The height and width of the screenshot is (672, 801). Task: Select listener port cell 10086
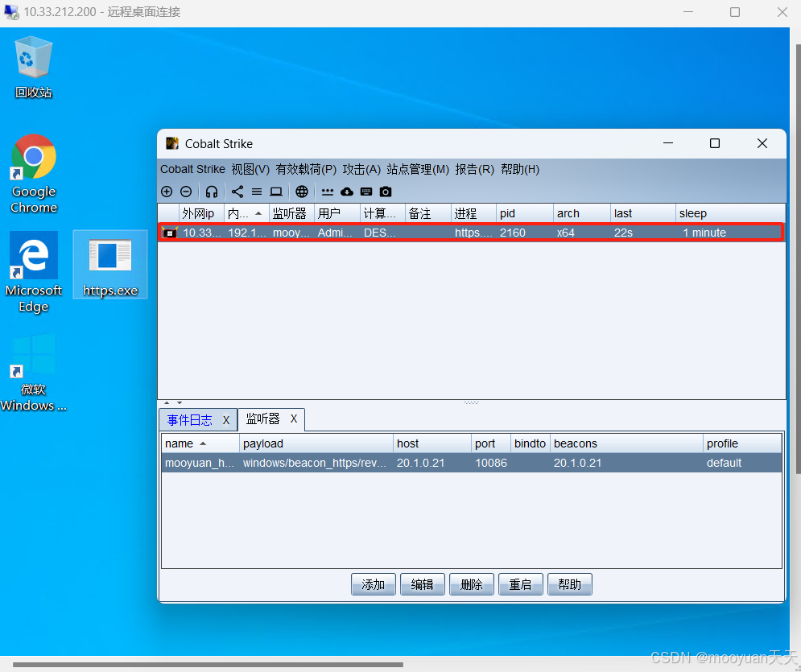click(x=491, y=463)
